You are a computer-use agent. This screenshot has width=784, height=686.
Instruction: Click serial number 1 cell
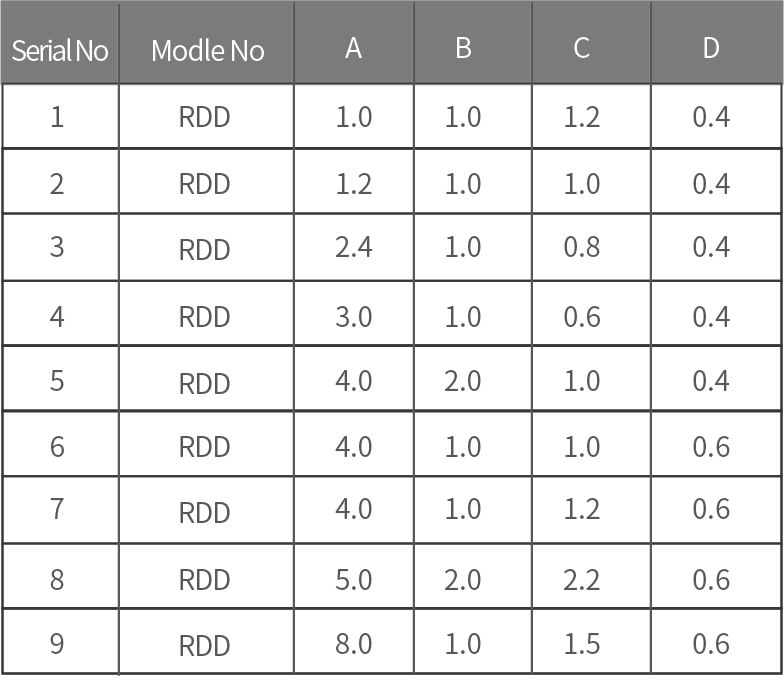[x=57, y=117]
